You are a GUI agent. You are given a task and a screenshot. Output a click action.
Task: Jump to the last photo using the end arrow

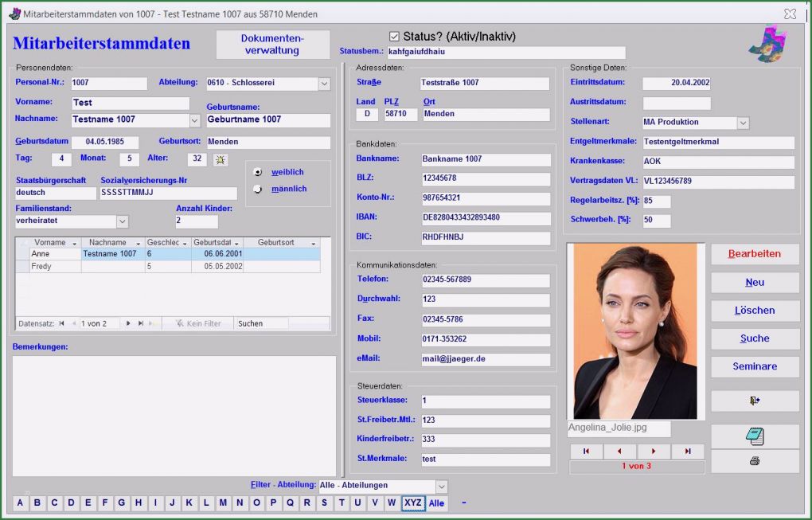(x=689, y=450)
